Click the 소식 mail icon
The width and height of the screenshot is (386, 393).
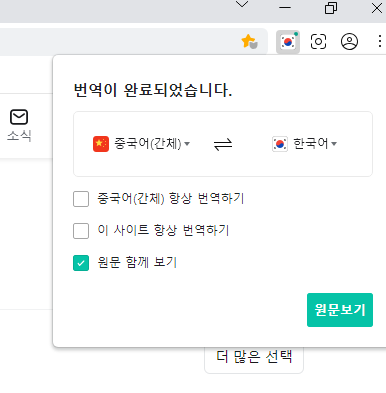pos(19,117)
